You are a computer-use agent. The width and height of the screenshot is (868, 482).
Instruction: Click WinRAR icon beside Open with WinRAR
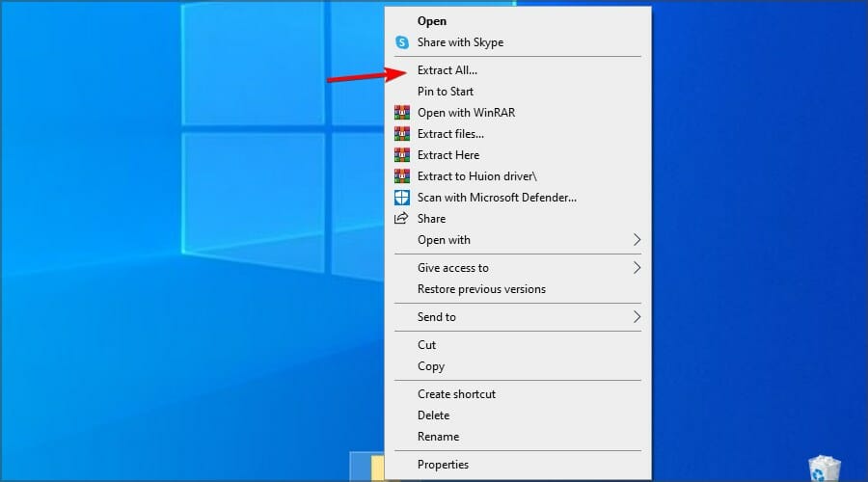pos(402,113)
